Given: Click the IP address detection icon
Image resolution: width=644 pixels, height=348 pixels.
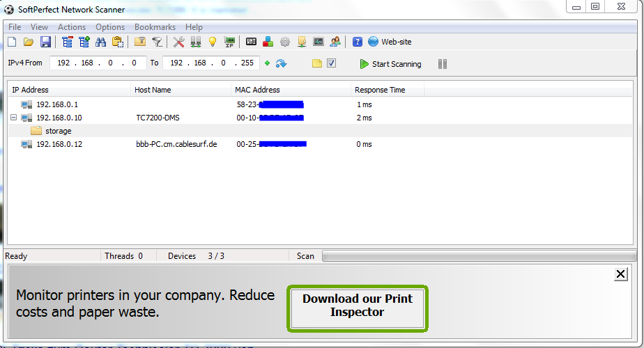Looking at the screenshot, I should (229, 42).
